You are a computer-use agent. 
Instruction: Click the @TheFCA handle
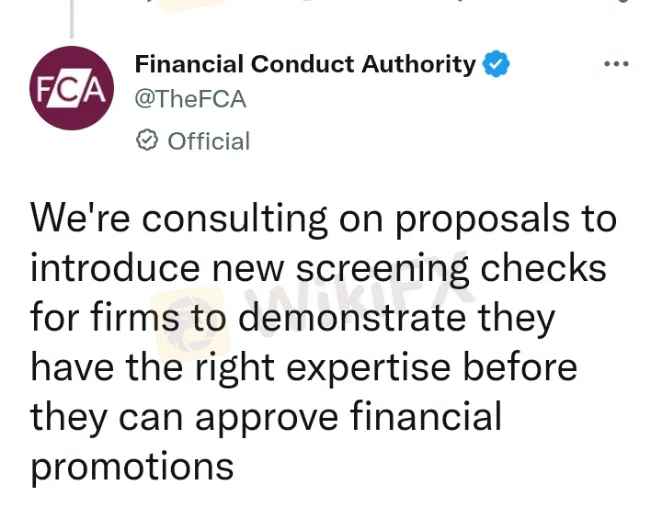pos(190,99)
